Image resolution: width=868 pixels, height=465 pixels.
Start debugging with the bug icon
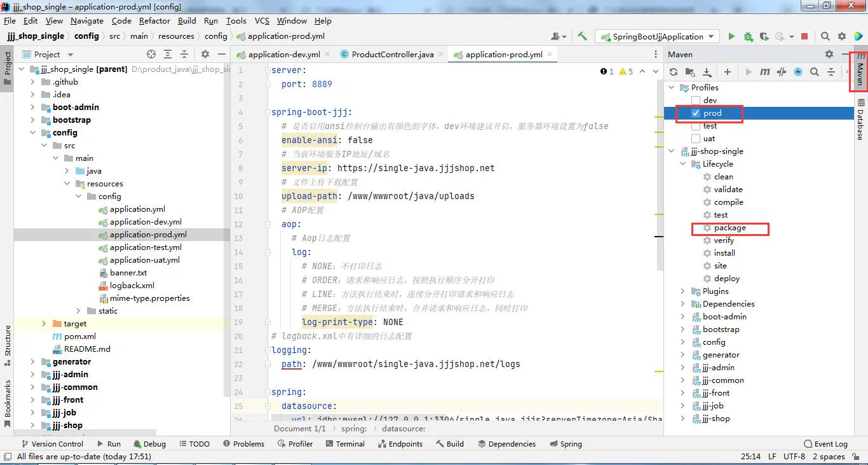click(748, 37)
